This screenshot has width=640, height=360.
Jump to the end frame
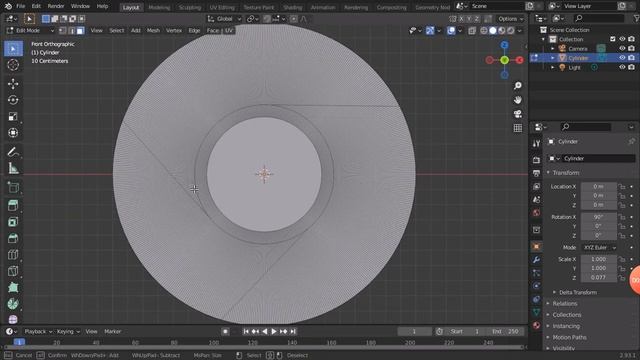tap(293, 331)
